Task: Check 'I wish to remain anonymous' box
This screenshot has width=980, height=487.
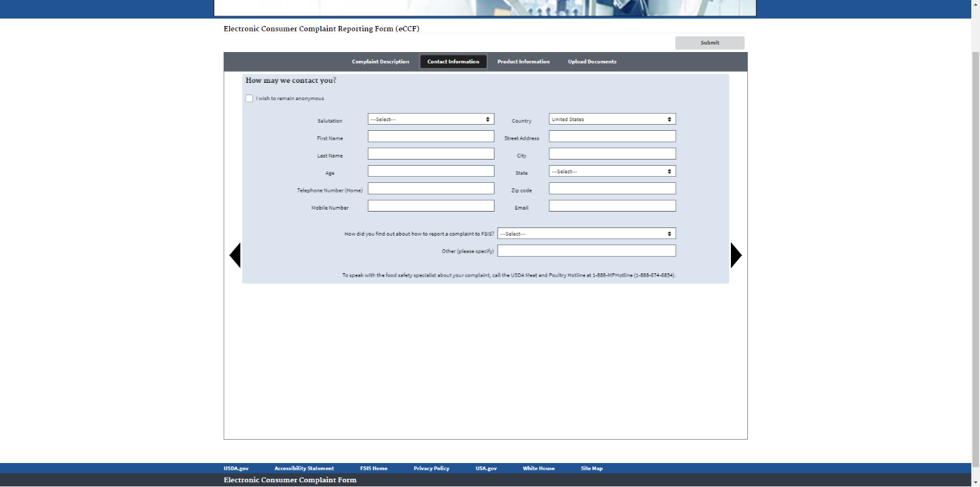Action: (249, 99)
